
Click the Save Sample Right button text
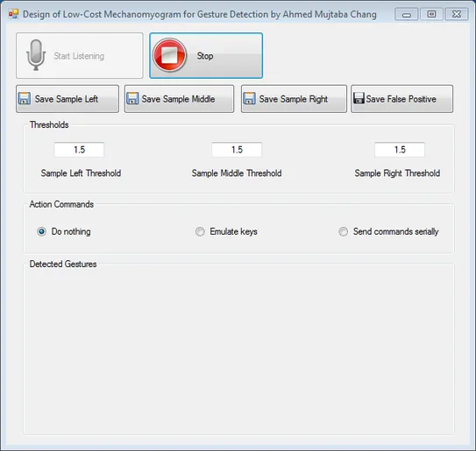[294, 99]
